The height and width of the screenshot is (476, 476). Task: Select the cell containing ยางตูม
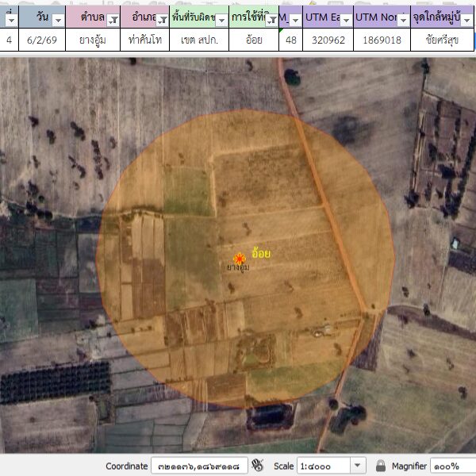click(x=94, y=40)
